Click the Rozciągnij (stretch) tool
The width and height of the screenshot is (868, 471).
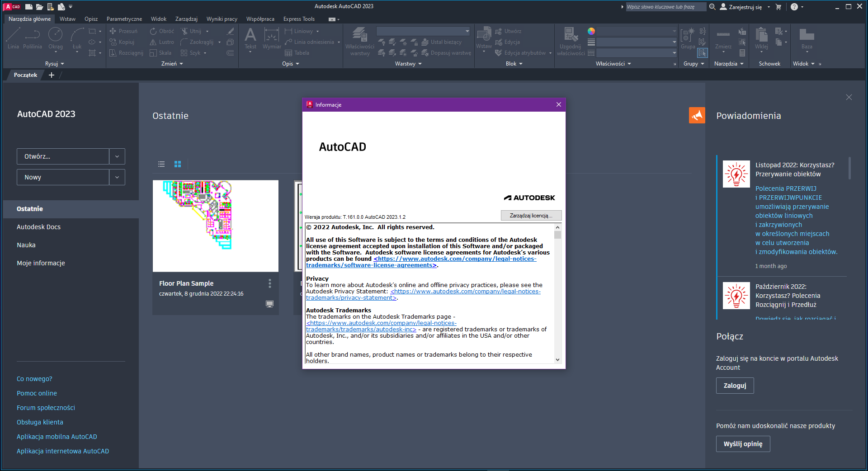pyautogui.click(x=126, y=53)
